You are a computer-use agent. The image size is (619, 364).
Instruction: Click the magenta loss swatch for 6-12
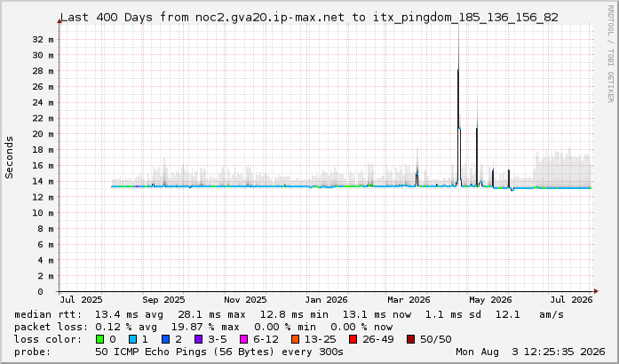pos(243,339)
